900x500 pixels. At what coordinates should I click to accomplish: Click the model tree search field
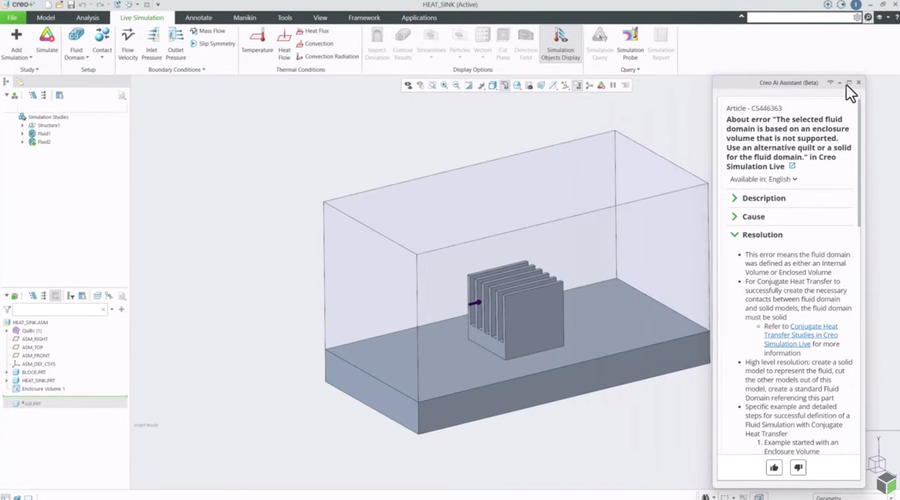click(x=60, y=309)
